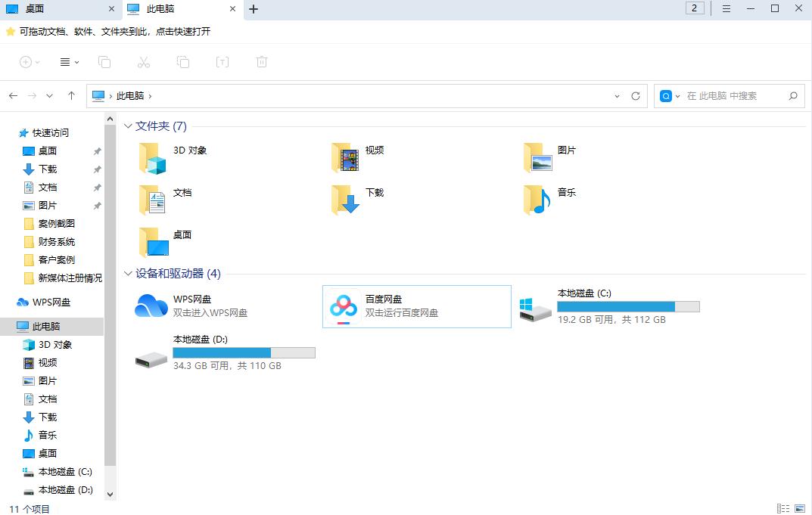The width and height of the screenshot is (812, 515).
Task: Switch to large thumbnail view in status bar
Action: [799, 508]
